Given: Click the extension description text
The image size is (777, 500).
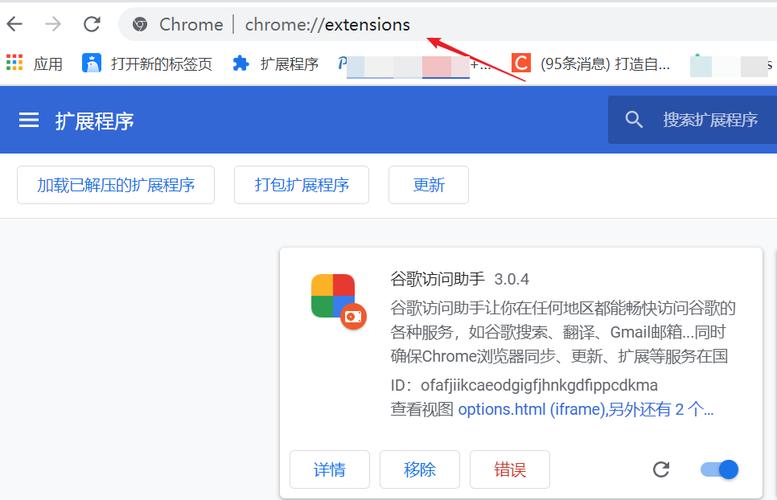Looking at the screenshot, I should click(x=563, y=332).
